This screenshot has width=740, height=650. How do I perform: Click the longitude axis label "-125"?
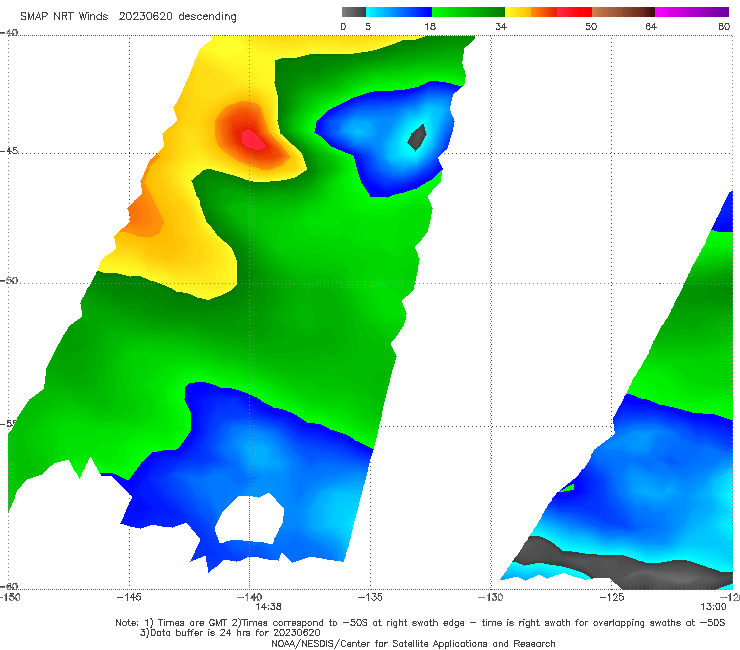click(611, 597)
